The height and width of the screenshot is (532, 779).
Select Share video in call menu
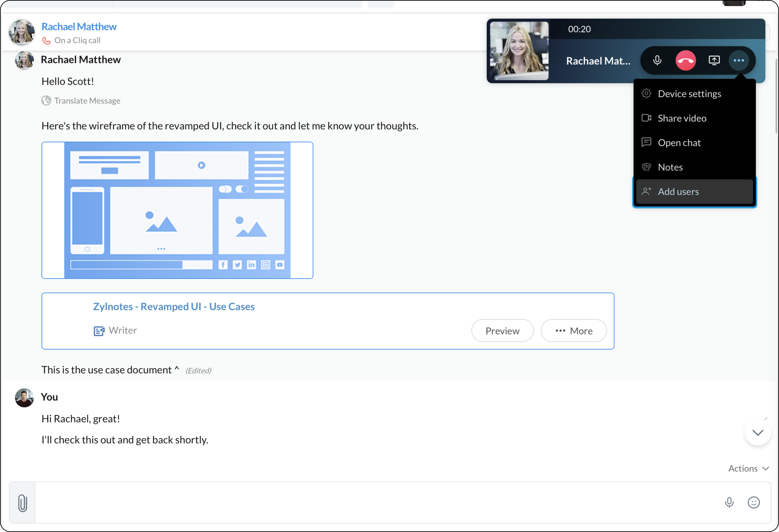(x=682, y=118)
